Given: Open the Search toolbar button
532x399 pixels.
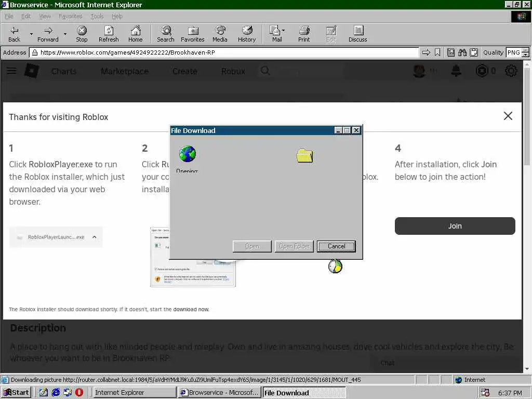Looking at the screenshot, I should pos(166,34).
